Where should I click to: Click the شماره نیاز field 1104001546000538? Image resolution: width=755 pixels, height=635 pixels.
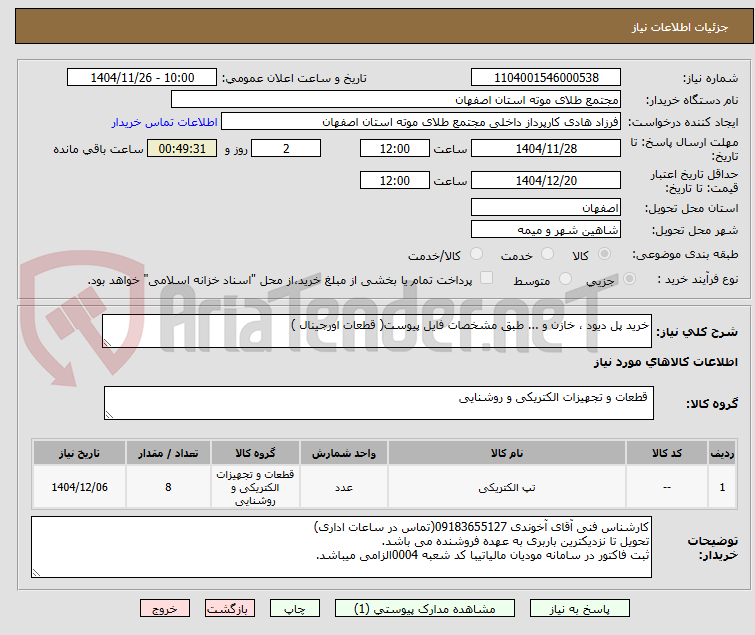pyautogui.click(x=546, y=78)
